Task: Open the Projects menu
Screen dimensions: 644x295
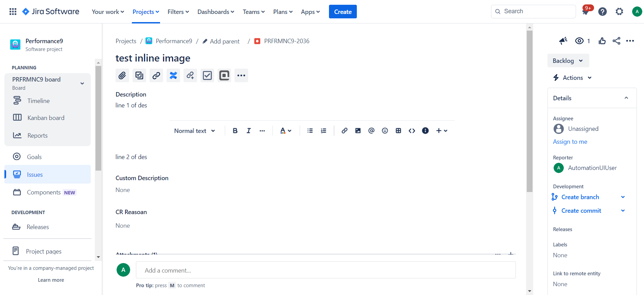Action: (x=146, y=12)
